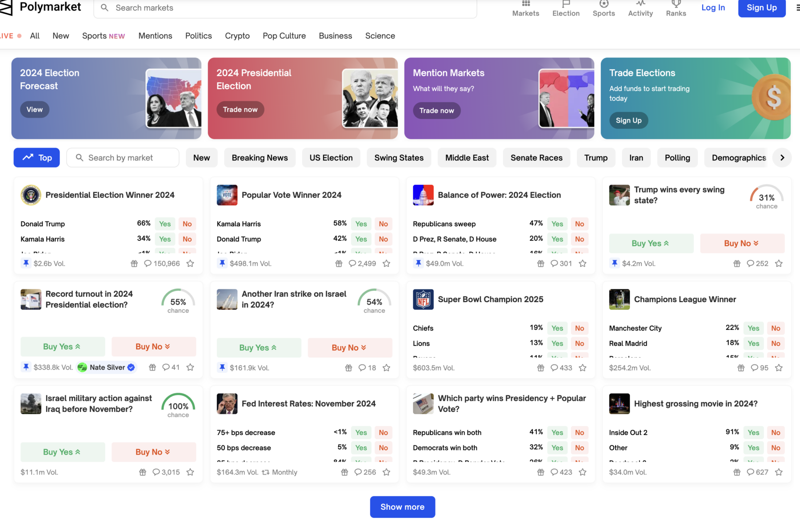800x532 pixels.
Task: Click the Show more button
Action: pos(402,507)
